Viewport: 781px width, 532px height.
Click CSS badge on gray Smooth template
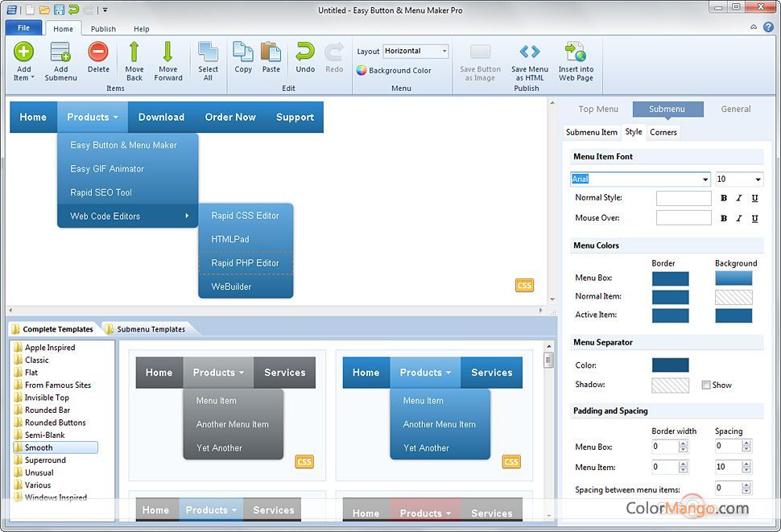pos(304,462)
